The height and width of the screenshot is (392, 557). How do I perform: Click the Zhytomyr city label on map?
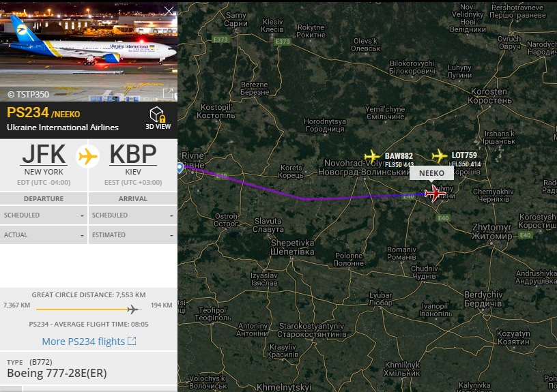click(x=491, y=231)
